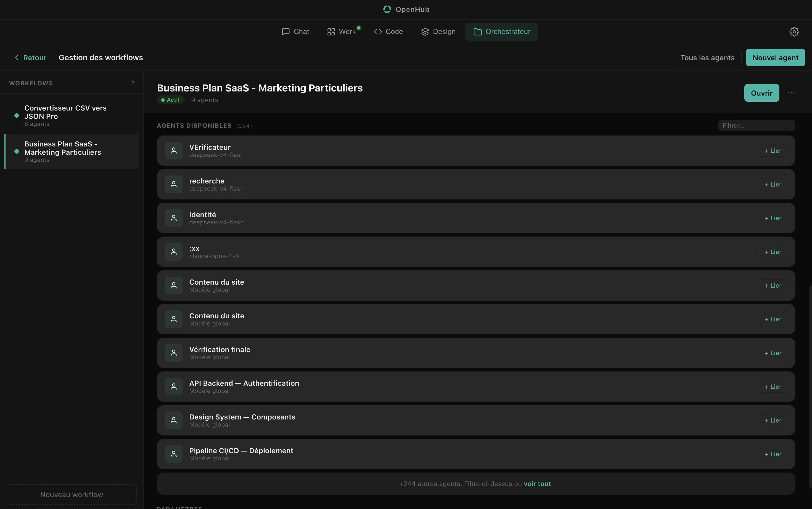Link the VErificateur agent with Lier
Viewport: 812px width, 509px height.
coord(773,151)
